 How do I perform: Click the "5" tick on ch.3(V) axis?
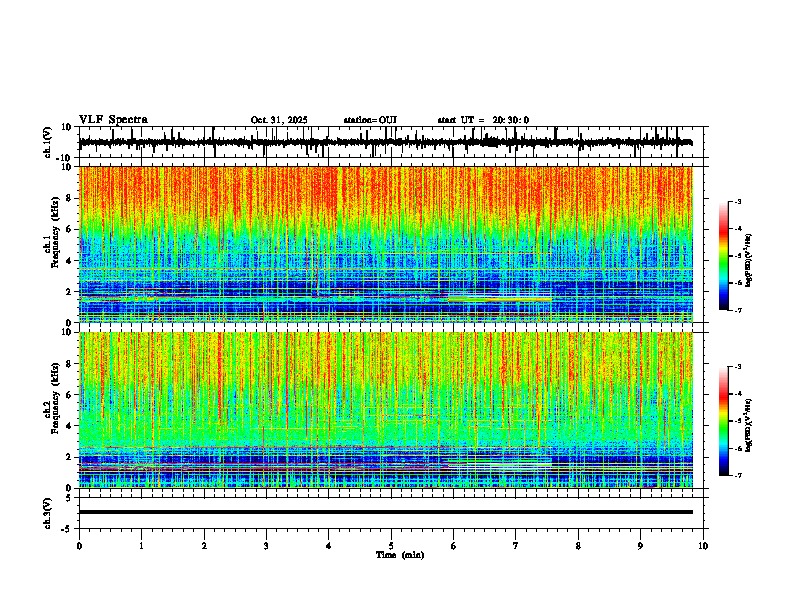coord(70,497)
